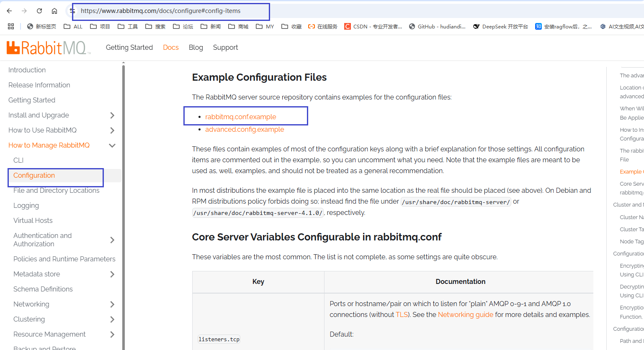The height and width of the screenshot is (350, 644).
Task: Open CLI sidebar item
Action: [18, 160]
